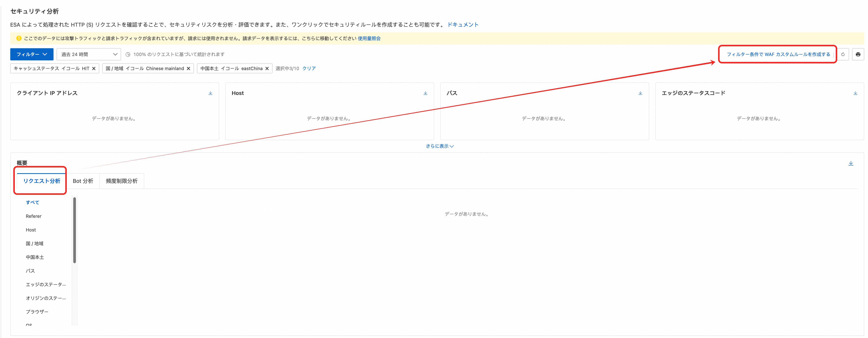Download the edge status code card data
The width and height of the screenshot is (868, 338).
click(x=855, y=93)
